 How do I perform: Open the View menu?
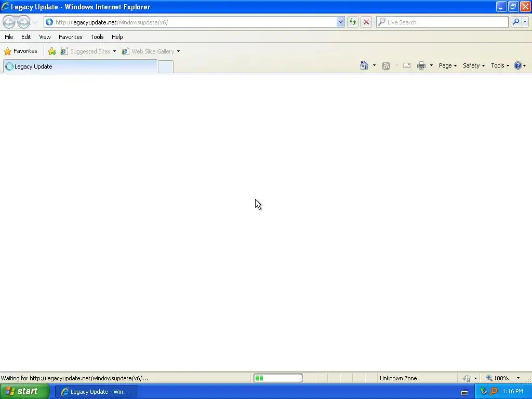pyautogui.click(x=45, y=37)
